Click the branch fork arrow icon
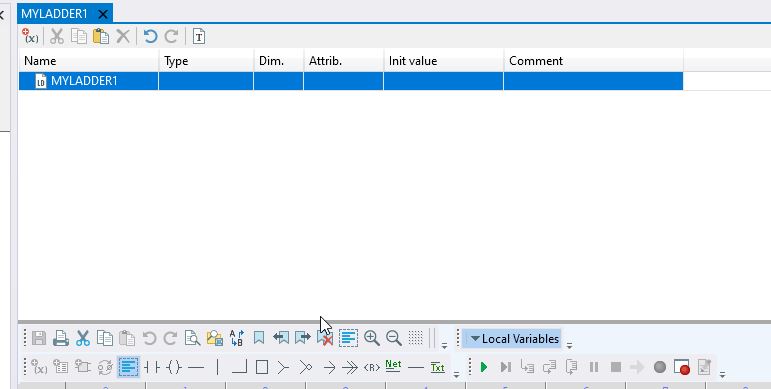 [x=283, y=367]
